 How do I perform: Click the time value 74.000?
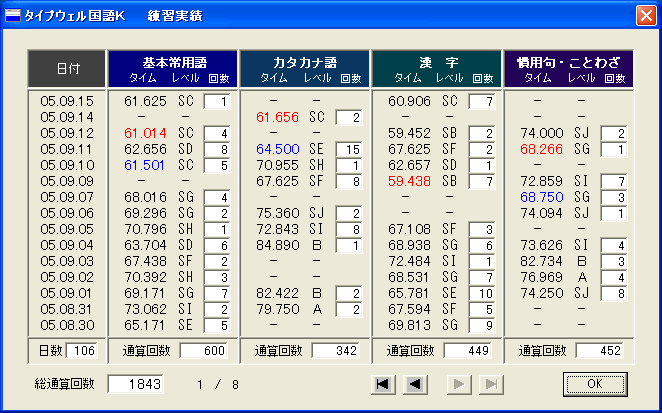542,133
